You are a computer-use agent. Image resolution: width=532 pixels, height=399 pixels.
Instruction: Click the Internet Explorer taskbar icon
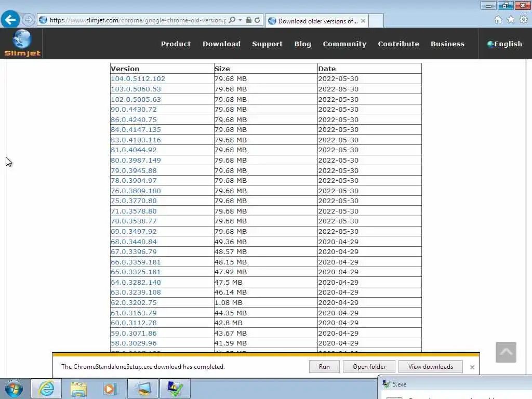click(x=46, y=389)
